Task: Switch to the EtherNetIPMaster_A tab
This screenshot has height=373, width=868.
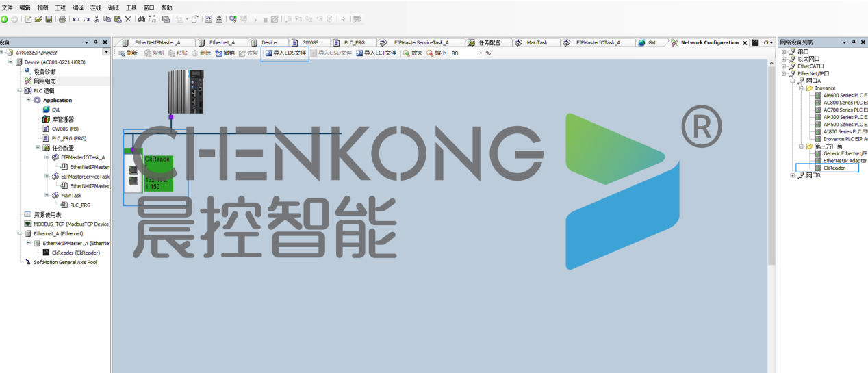Action: tap(153, 42)
